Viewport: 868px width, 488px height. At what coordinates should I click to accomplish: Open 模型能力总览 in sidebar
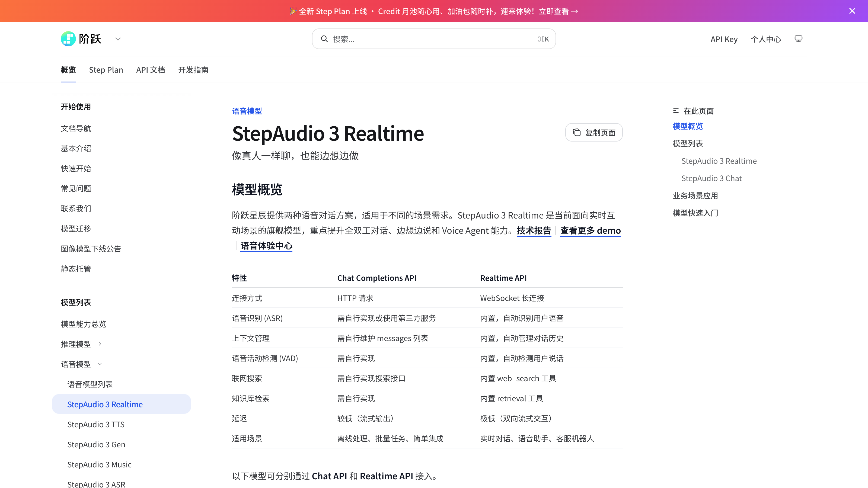[83, 324]
